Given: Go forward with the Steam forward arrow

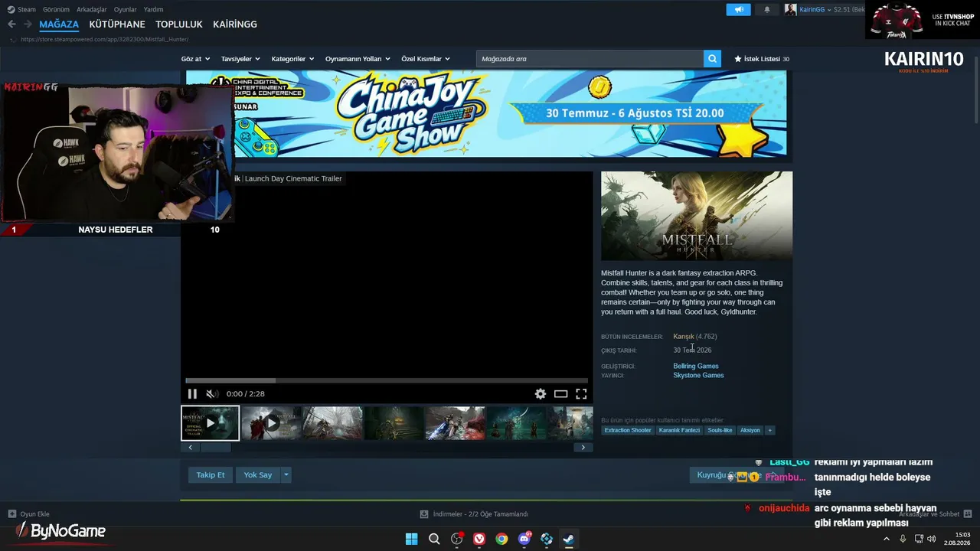Looking at the screenshot, I should point(28,24).
